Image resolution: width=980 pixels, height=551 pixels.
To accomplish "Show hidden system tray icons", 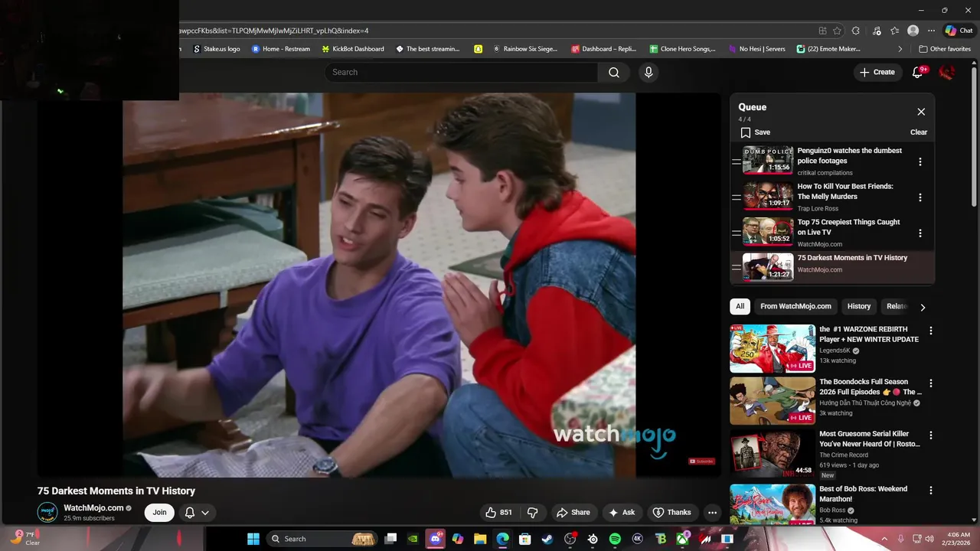I will (885, 539).
